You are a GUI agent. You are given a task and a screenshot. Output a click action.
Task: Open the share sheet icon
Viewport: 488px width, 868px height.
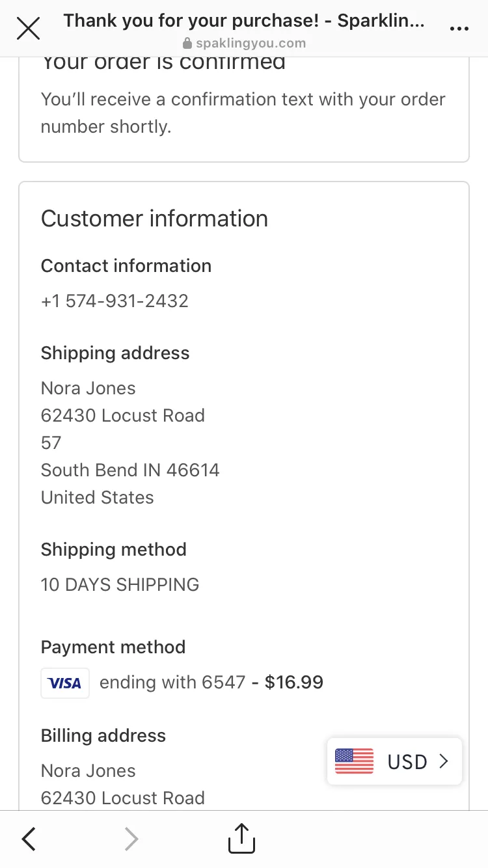tap(241, 838)
